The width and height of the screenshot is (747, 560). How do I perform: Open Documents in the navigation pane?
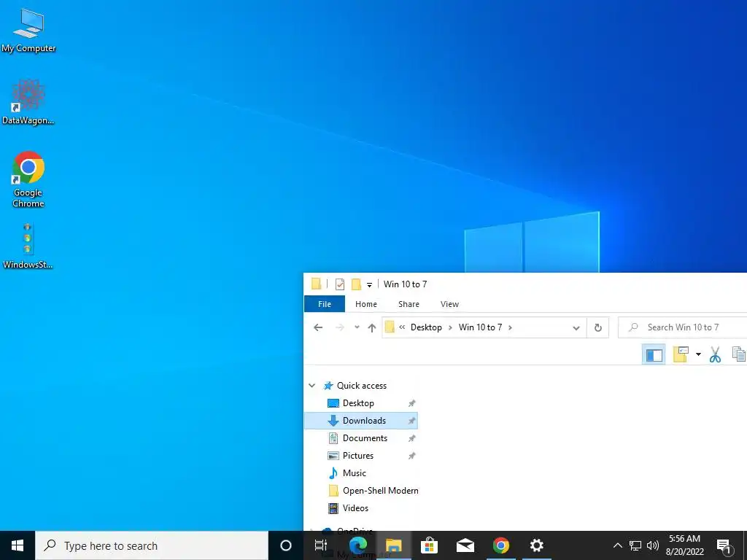365,438
